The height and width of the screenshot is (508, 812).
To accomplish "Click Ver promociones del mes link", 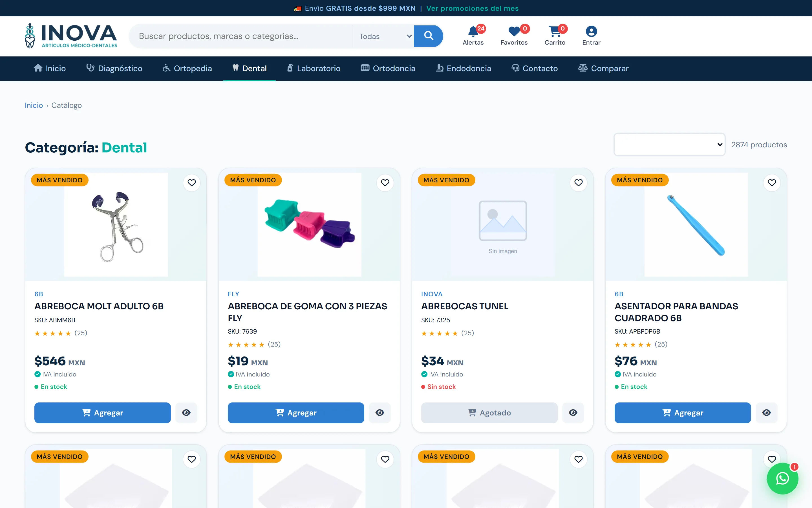I will (473, 8).
